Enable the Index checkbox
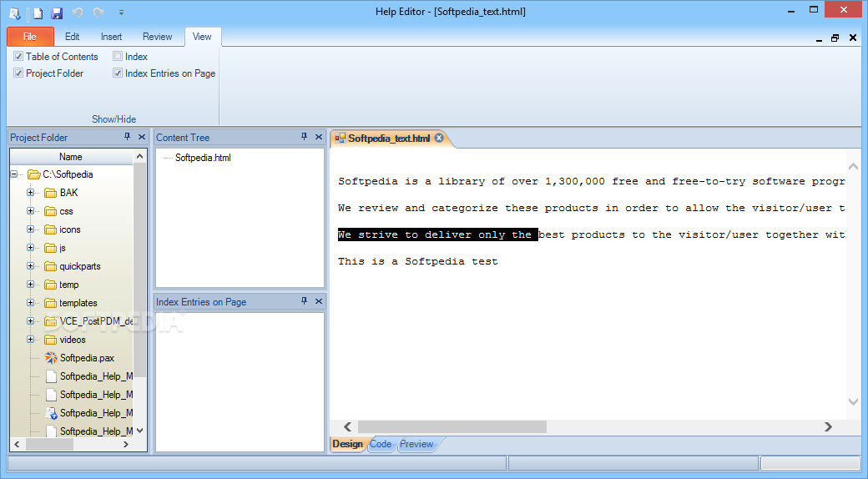Viewport: 868px width, 479px height. click(118, 56)
